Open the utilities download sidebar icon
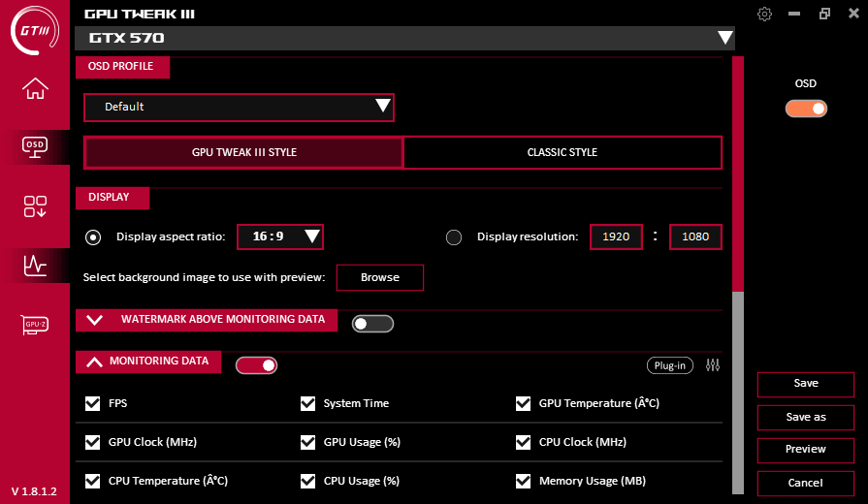This screenshot has height=504, width=868. pyautogui.click(x=35, y=206)
